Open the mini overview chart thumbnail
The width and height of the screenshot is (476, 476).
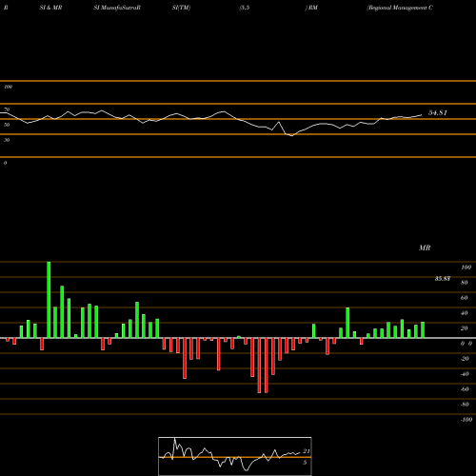(235, 456)
